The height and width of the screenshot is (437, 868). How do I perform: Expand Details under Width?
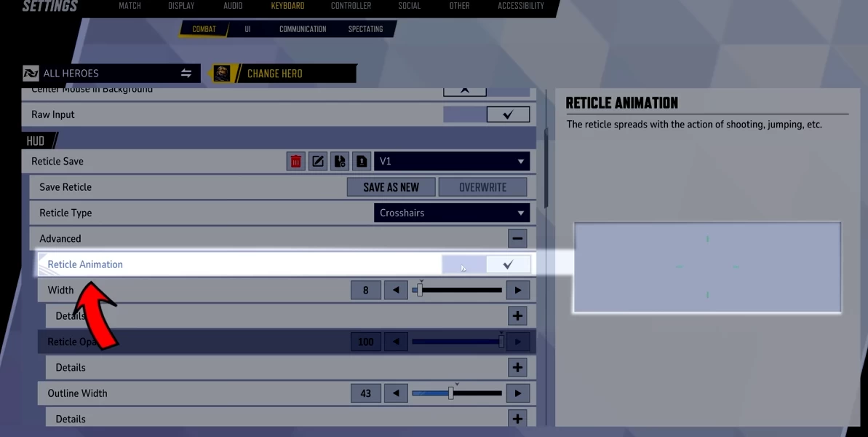click(x=517, y=316)
